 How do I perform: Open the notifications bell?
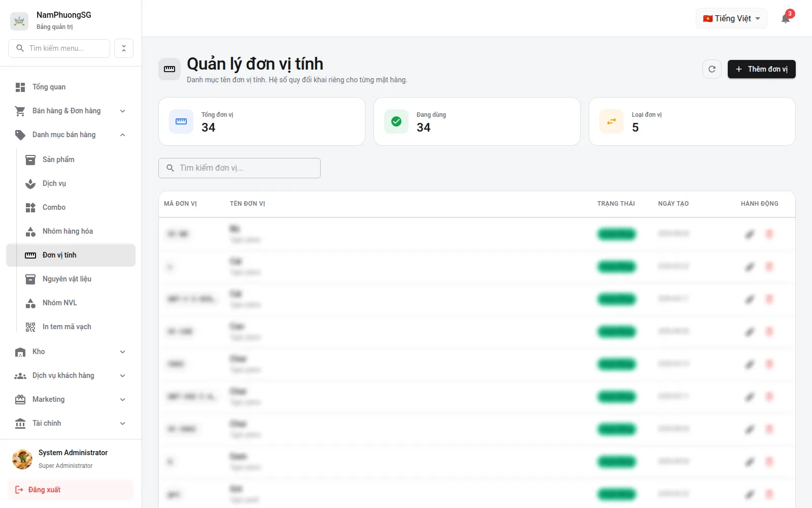pyautogui.click(x=786, y=19)
